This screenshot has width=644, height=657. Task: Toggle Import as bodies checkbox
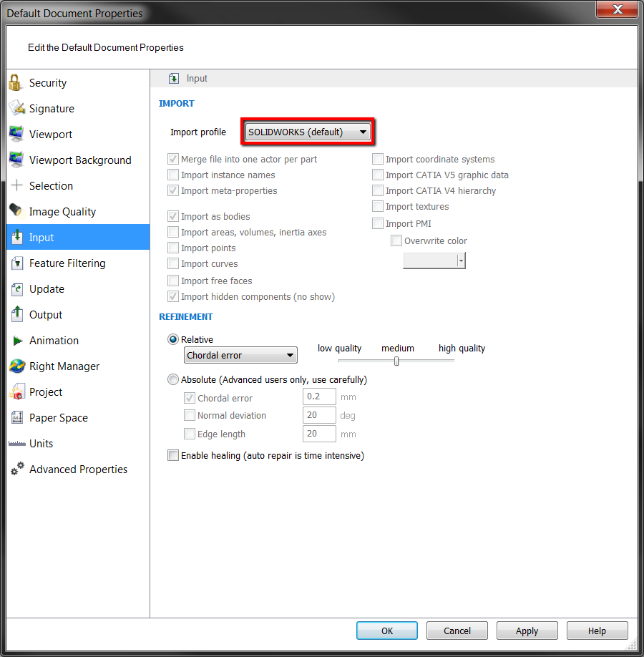click(x=173, y=216)
